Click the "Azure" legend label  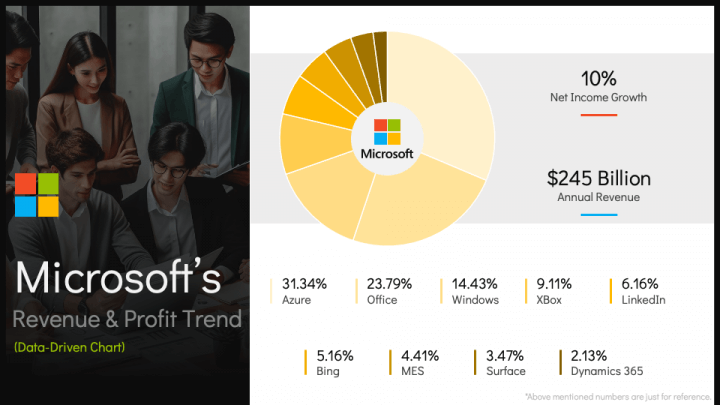(296, 300)
